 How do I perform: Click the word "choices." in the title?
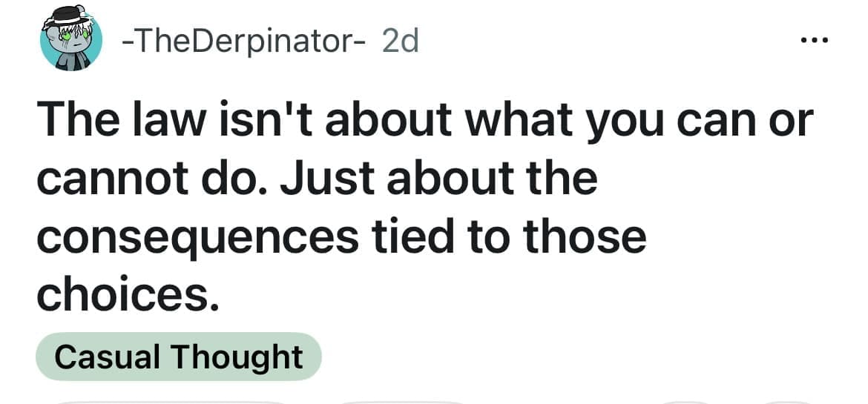tap(128, 295)
